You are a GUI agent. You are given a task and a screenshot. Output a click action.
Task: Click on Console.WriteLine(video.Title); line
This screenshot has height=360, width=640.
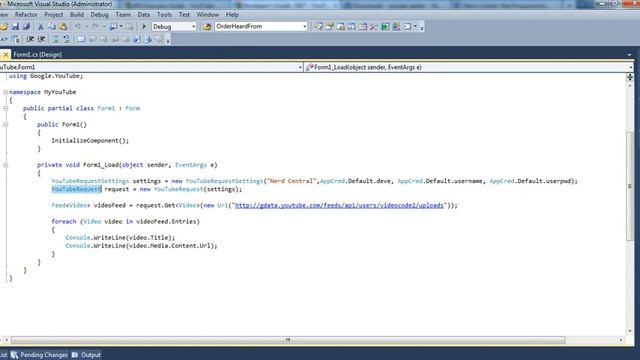(120, 238)
